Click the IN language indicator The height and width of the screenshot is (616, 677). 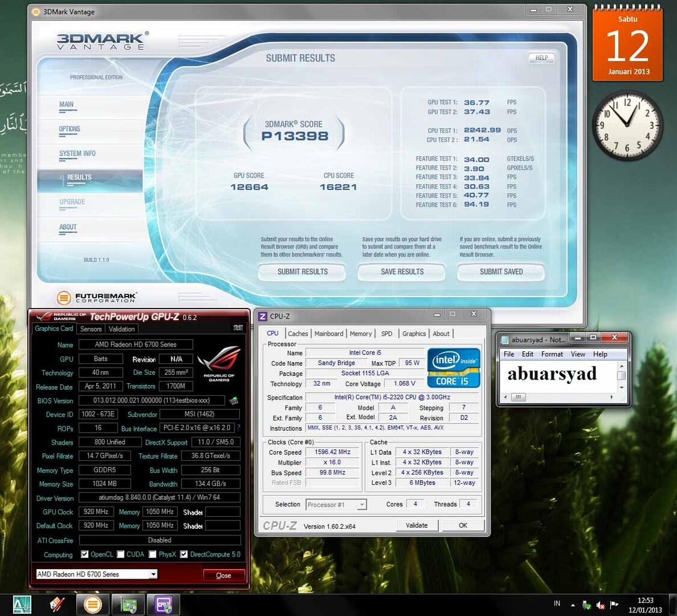click(x=557, y=603)
